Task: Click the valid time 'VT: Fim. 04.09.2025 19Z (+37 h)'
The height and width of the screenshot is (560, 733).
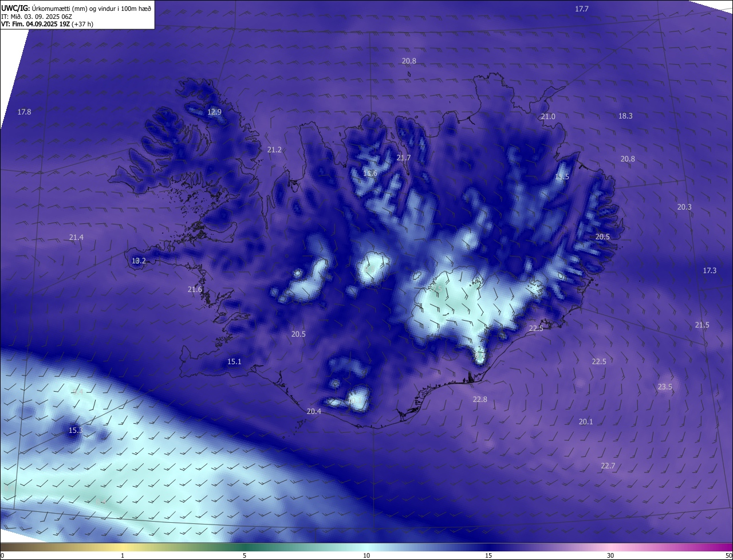Action: 47,24
